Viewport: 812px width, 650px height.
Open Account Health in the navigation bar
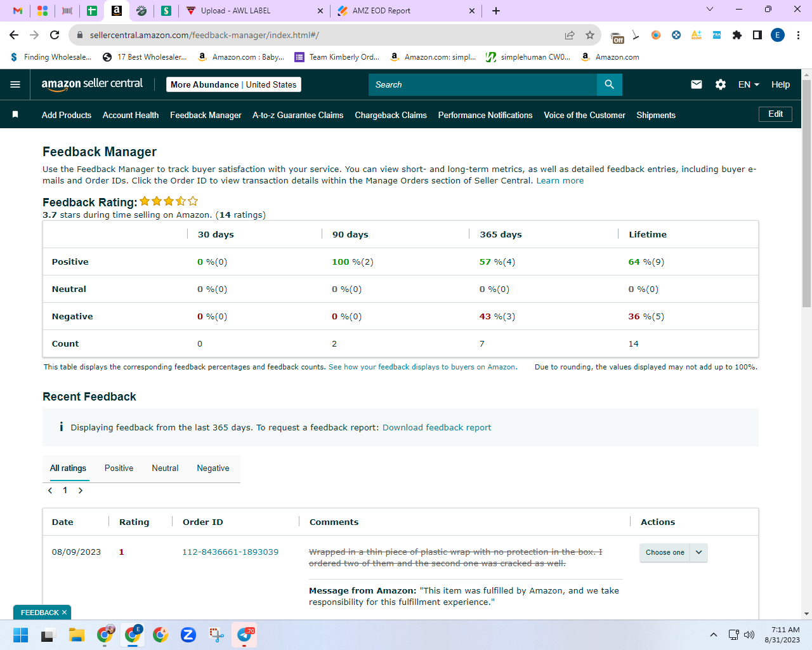tap(131, 115)
